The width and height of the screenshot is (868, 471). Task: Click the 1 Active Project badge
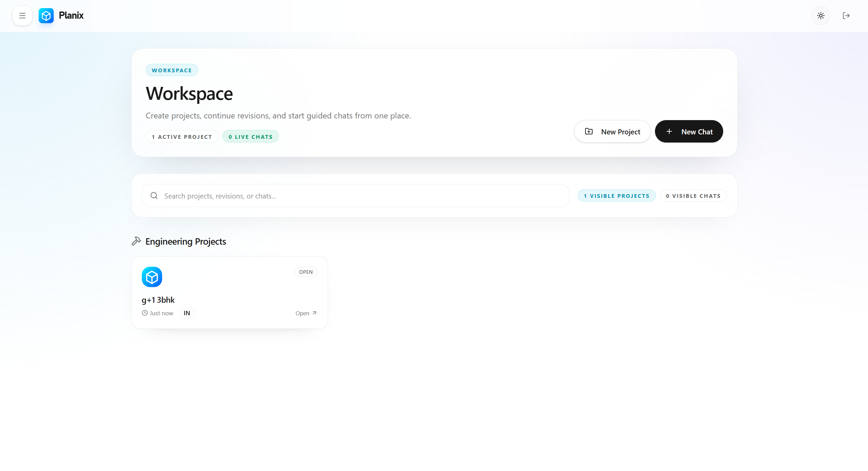pyautogui.click(x=182, y=137)
